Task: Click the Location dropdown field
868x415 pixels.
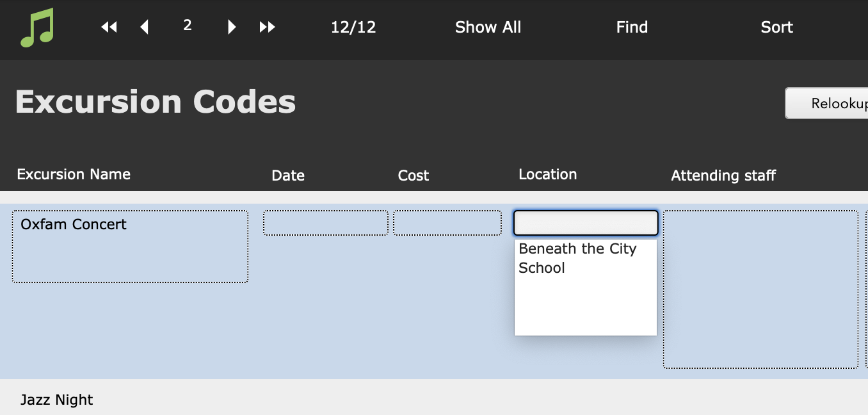Action: 586,223
